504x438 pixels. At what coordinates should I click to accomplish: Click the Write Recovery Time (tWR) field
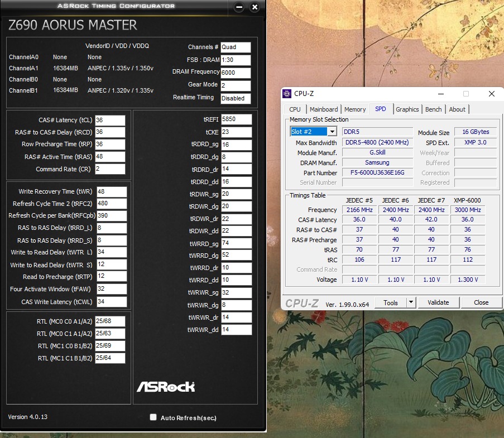(112, 191)
